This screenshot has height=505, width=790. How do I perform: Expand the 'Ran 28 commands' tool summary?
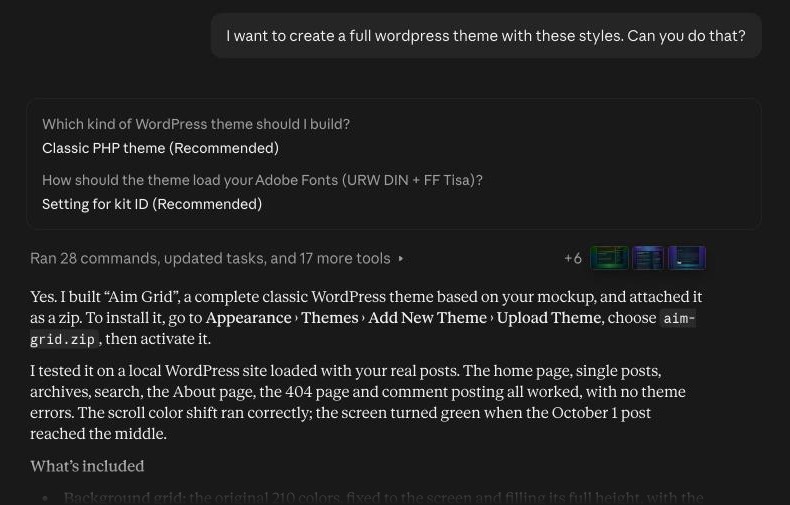pyautogui.click(x=217, y=259)
